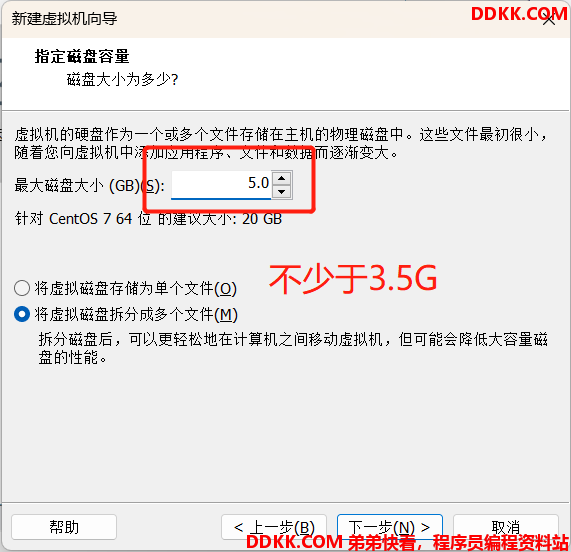The width and height of the screenshot is (571, 552).
Task: Close the new virtual machine wizard
Action: click(549, 19)
